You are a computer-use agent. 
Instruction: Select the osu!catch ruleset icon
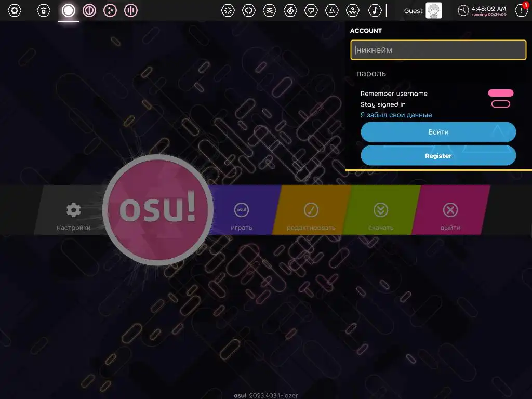coord(110,10)
